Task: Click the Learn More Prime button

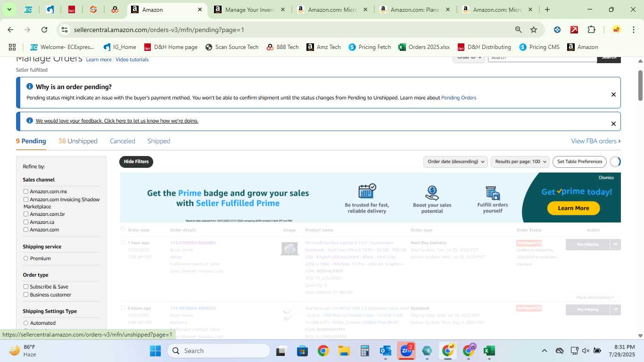Action: pyautogui.click(x=573, y=208)
